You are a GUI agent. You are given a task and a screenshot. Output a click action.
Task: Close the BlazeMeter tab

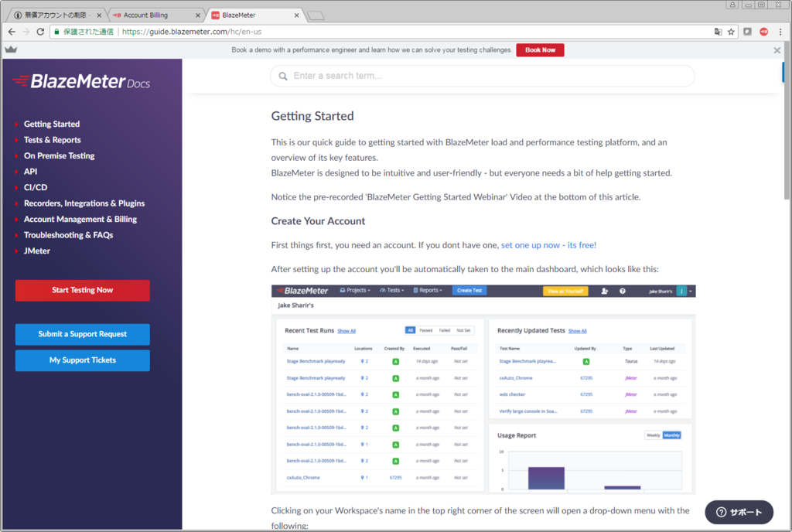tap(296, 15)
